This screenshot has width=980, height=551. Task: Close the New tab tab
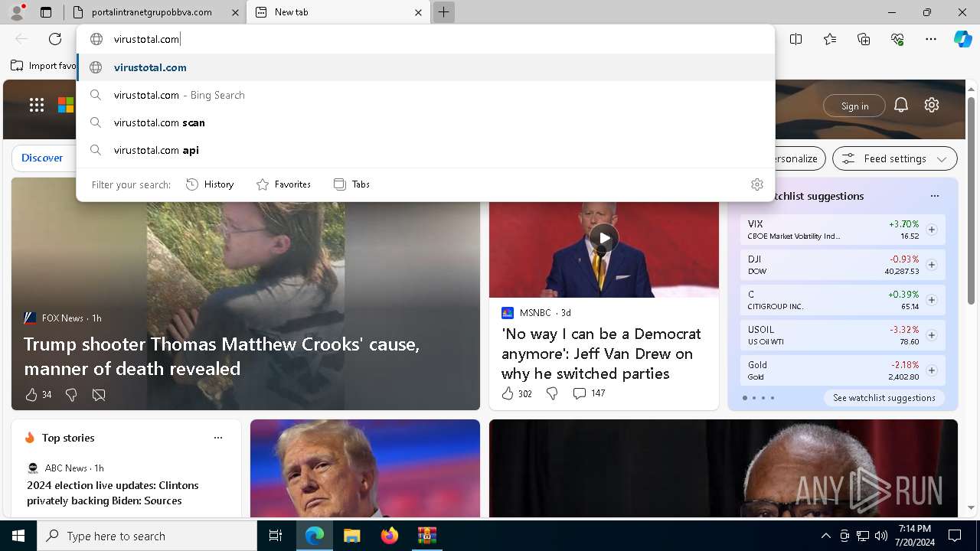click(x=418, y=12)
